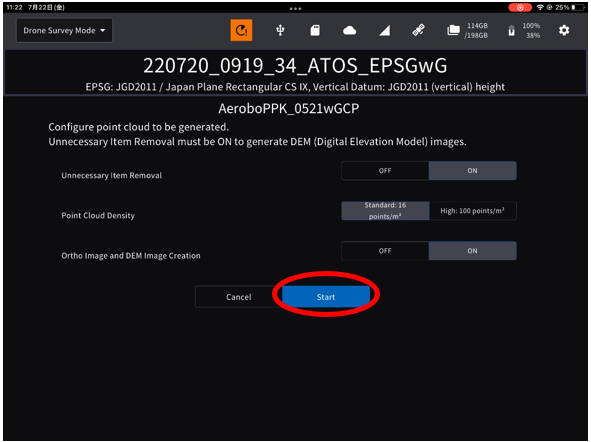
Task: Click the orange refresh alert icon
Action: (241, 30)
